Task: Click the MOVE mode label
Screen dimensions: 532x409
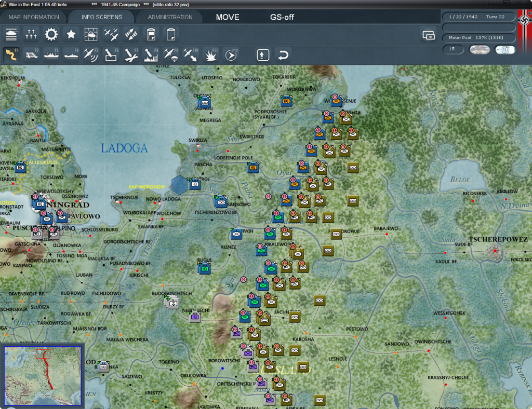Action: 228,17
